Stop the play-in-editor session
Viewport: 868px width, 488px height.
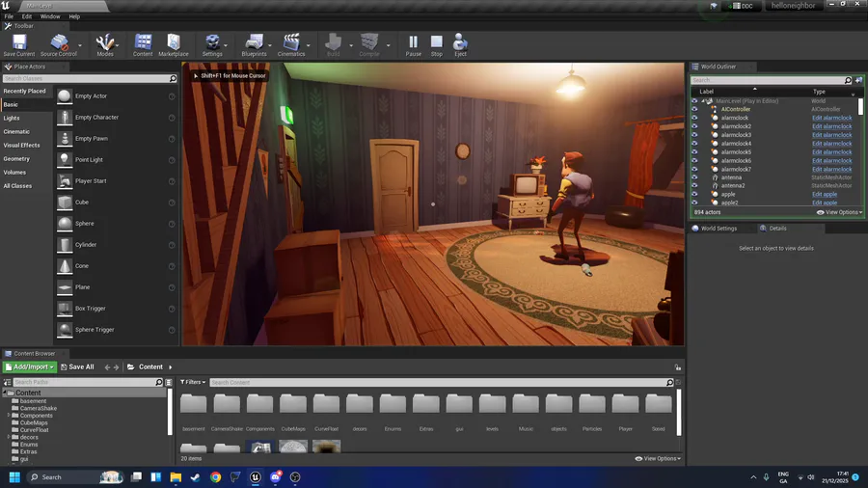437,45
